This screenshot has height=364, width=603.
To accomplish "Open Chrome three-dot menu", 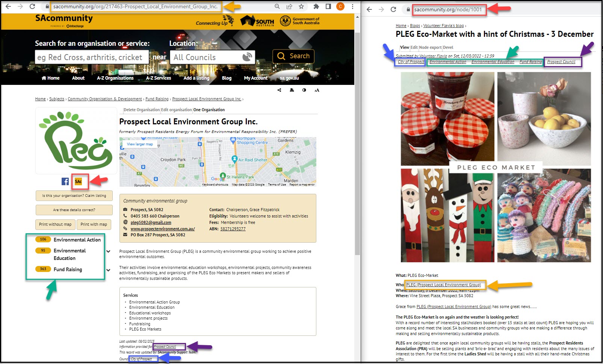I will 352,6.
